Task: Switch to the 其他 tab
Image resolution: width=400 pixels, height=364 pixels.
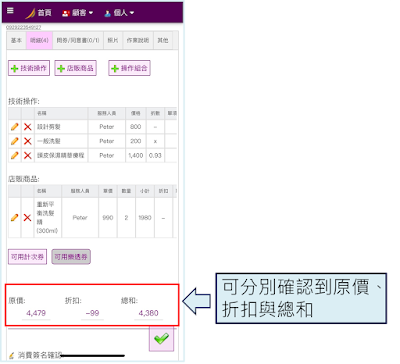Action: (x=163, y=40)
